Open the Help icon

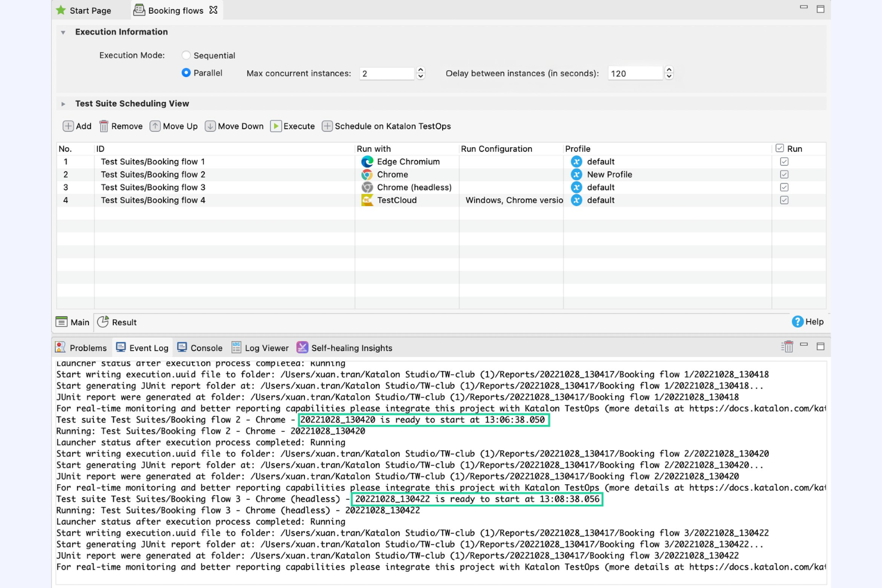797,322
